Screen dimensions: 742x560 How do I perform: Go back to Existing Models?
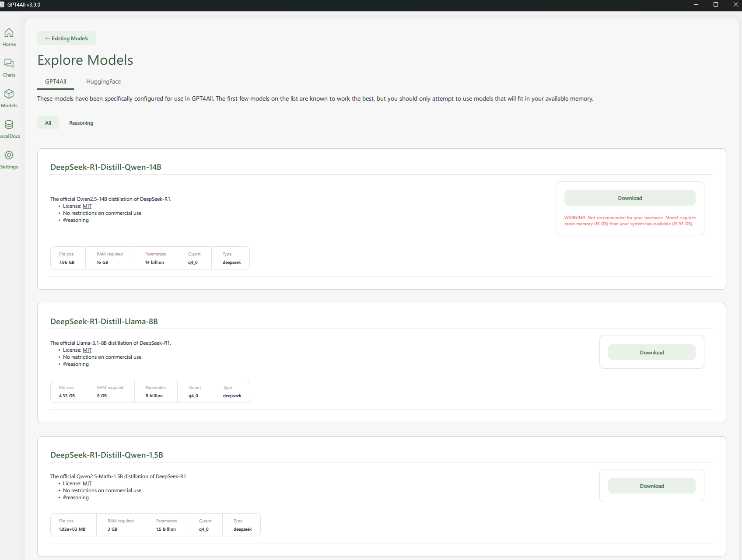pos(66,38)
